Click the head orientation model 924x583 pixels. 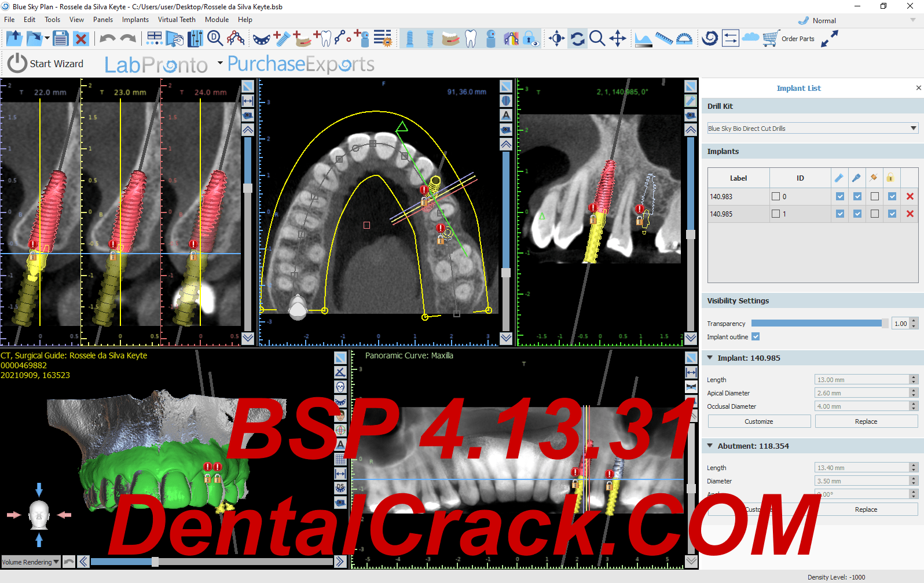tap(39, 515)
